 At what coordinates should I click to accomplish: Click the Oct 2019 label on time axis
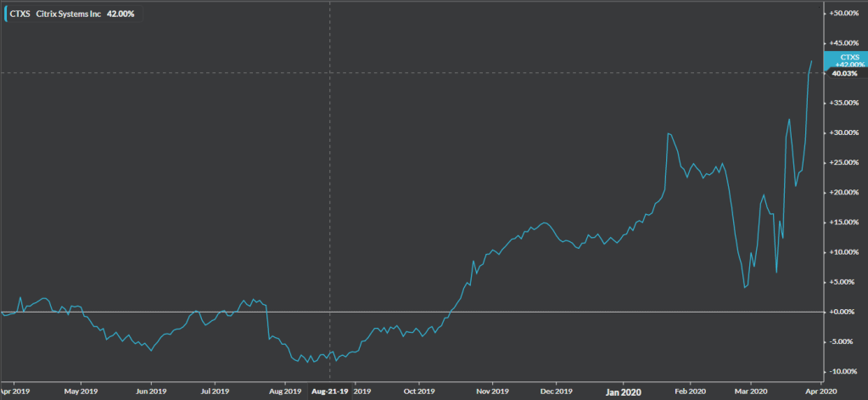[x=419, y=392]
